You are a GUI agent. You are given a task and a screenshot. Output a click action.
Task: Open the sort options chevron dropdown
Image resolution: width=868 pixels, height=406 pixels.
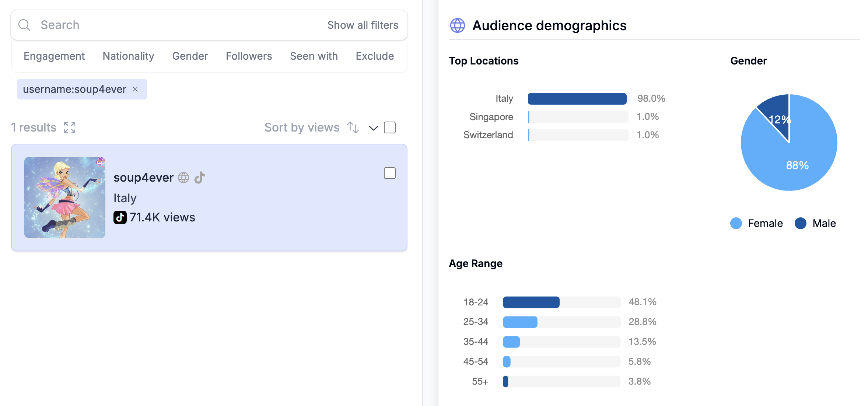click(373, 128)
